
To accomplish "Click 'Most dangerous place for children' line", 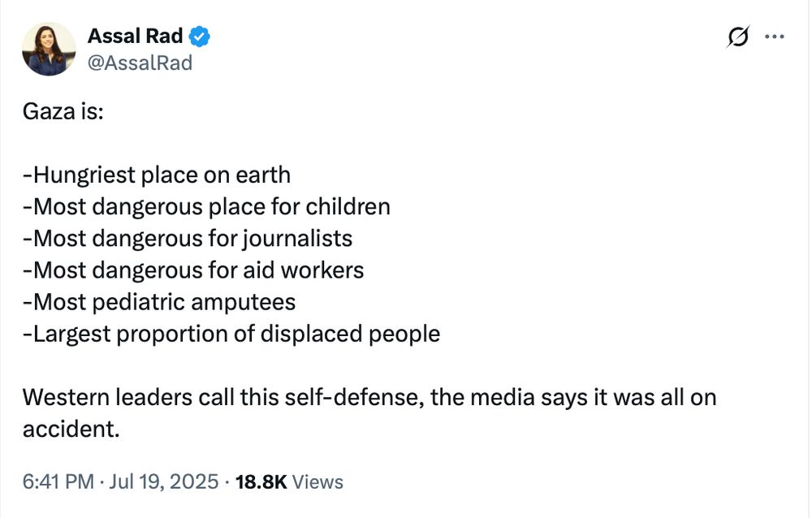I will [x=206, y=207].
